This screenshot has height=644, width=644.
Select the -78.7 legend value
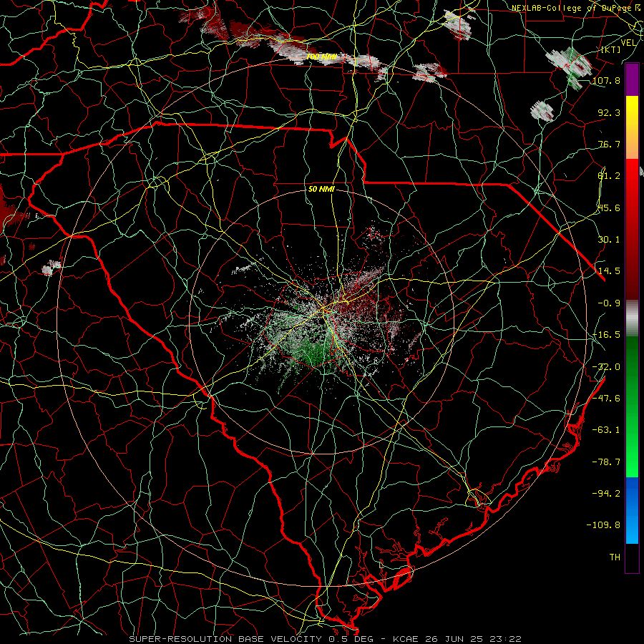[x=606, y=462]
